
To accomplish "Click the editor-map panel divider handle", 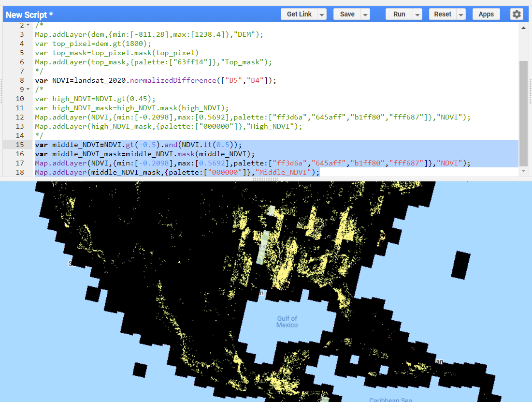I will click(x=265, y=179).
